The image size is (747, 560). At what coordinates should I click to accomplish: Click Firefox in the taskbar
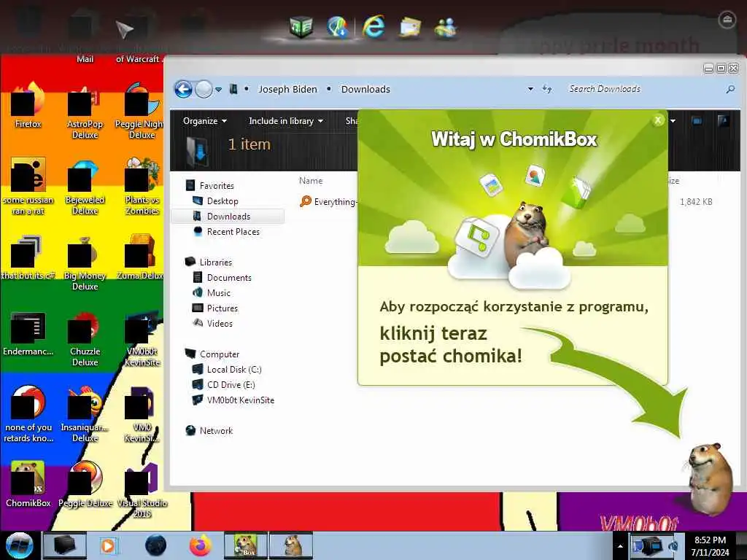click(201, 545)
